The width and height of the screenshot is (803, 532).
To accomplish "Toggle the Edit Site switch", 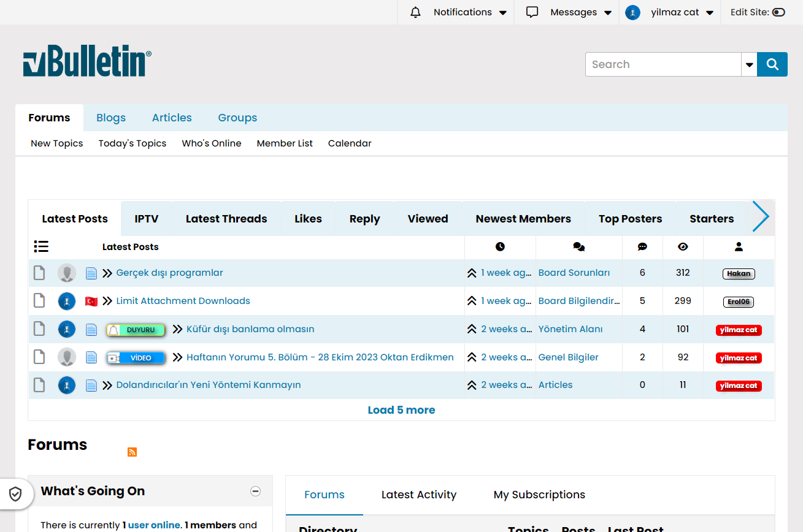I will [x=778, y=12].
